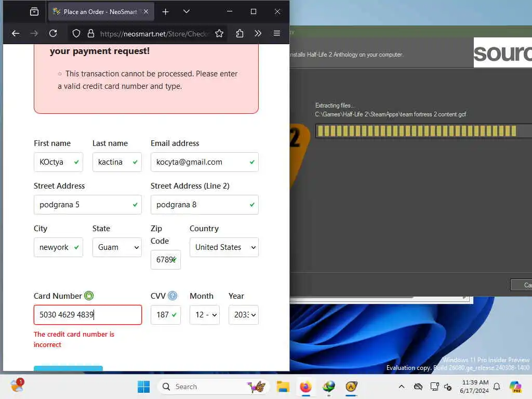Open the Windows Start menu
Image resolution: width=532 pixels, height=399 pixels.
pyautogui.click(x=143, y=387)
